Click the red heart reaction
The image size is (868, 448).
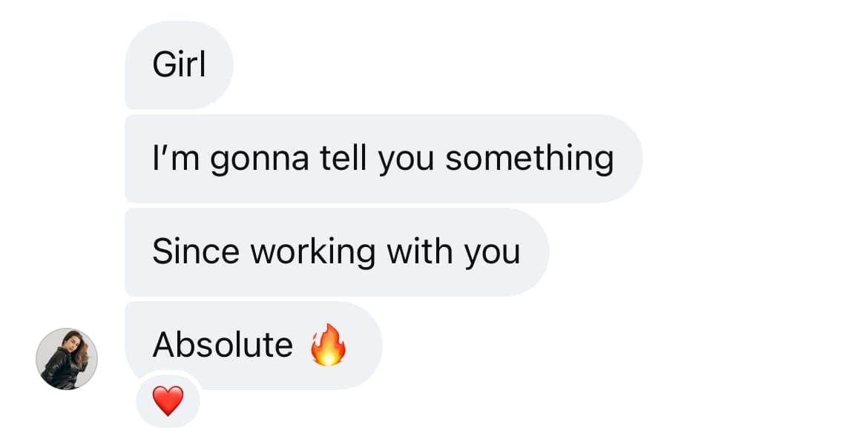[168, 401]
